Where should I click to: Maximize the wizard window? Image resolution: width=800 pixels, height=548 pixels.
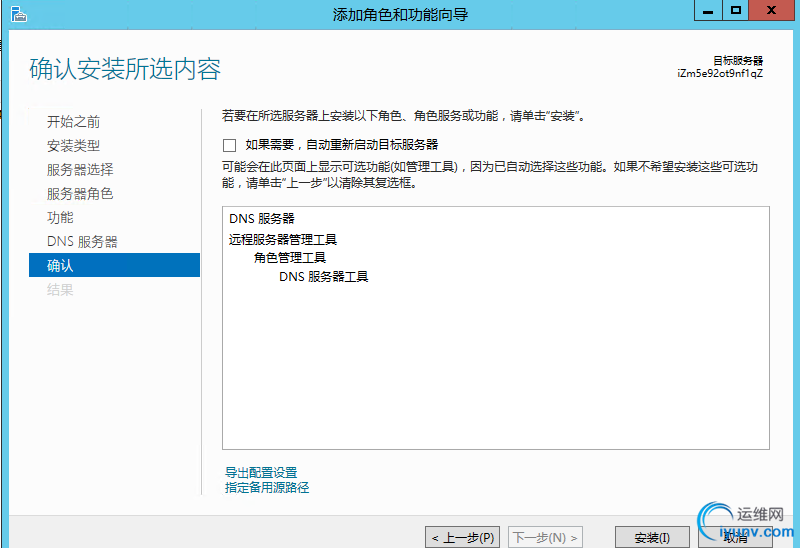coord(736,10)
